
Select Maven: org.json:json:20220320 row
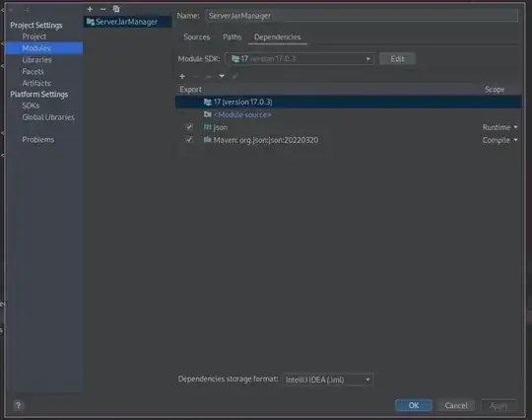pos(349,140)
